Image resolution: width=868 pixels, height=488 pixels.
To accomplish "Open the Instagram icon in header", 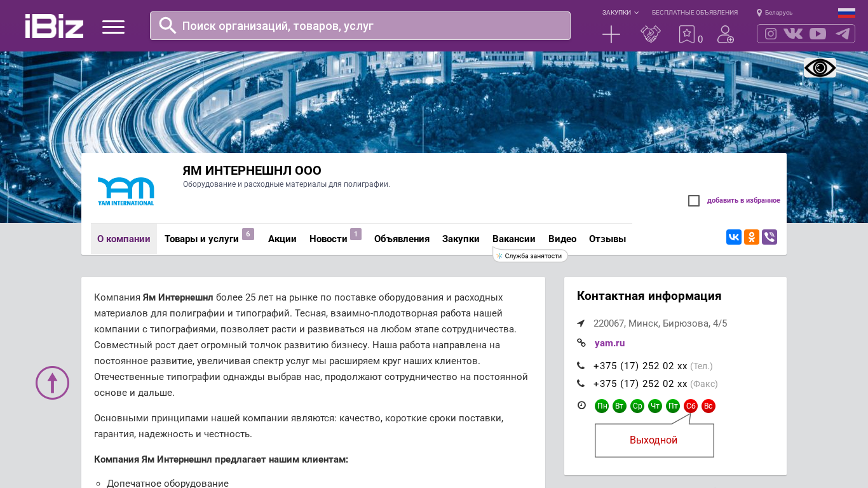I will (x=771, y=34).
